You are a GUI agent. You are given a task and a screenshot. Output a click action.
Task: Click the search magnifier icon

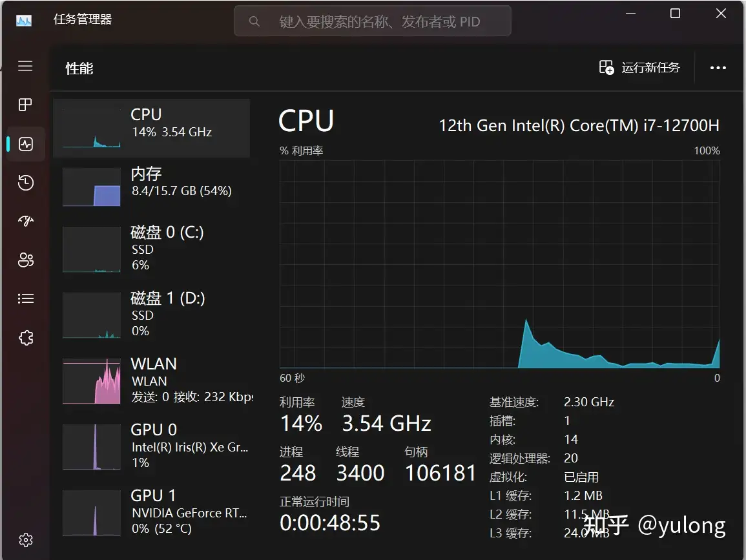point(254,21)
